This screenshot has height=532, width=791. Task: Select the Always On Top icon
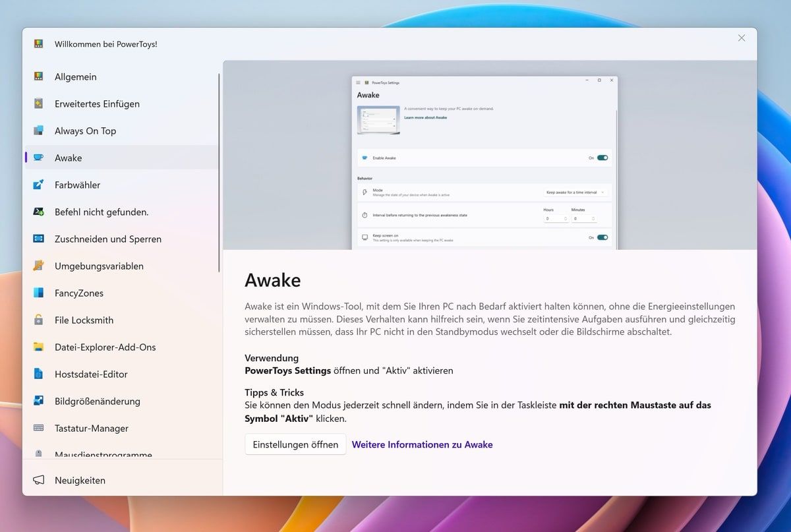(39, 131)
